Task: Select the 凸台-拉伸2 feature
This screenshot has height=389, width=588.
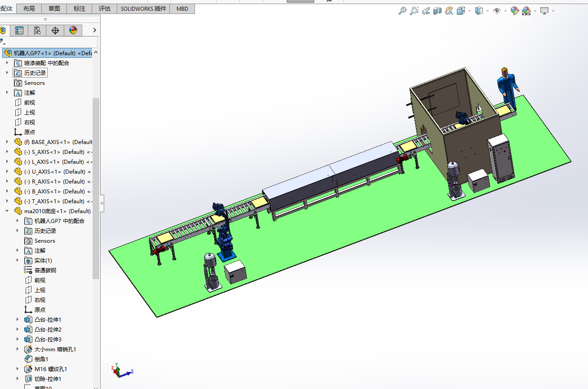Action: pos(43,329)
